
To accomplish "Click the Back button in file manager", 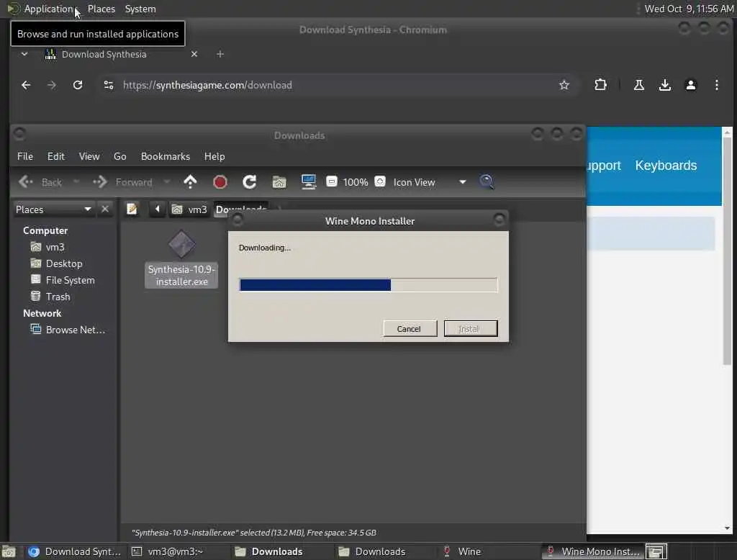I will [x=40, y=182].
